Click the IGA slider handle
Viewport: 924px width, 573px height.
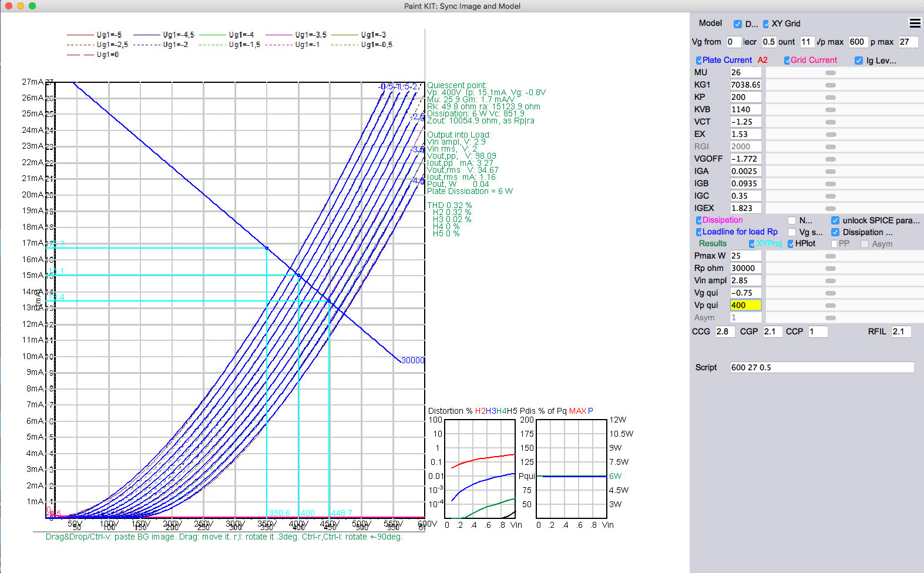831,172
